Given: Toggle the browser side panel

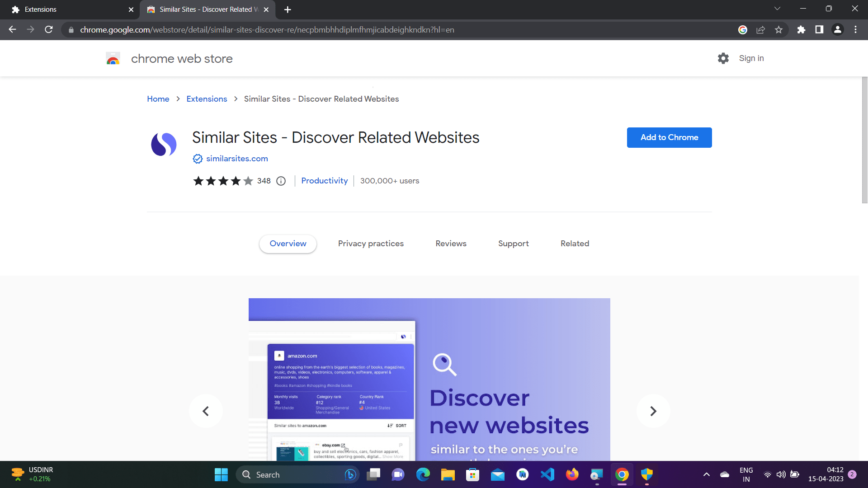Looking at the screenshot, I should tap(819, 30).
